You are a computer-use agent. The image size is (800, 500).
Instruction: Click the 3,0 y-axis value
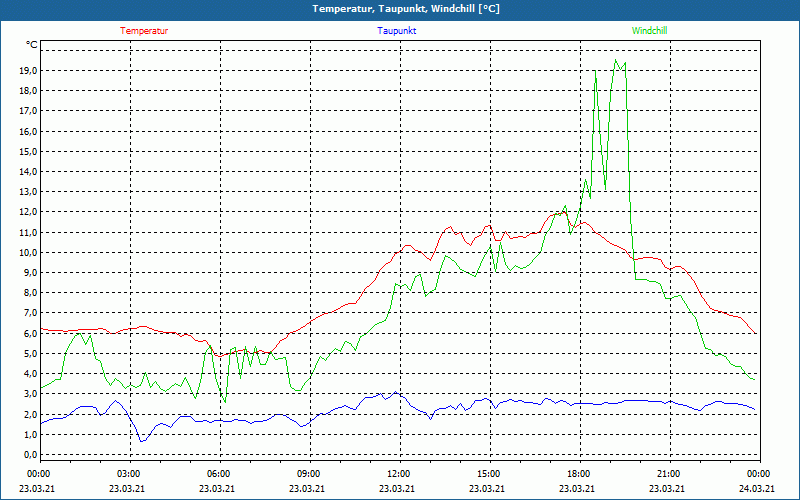(x=30, y=394)
